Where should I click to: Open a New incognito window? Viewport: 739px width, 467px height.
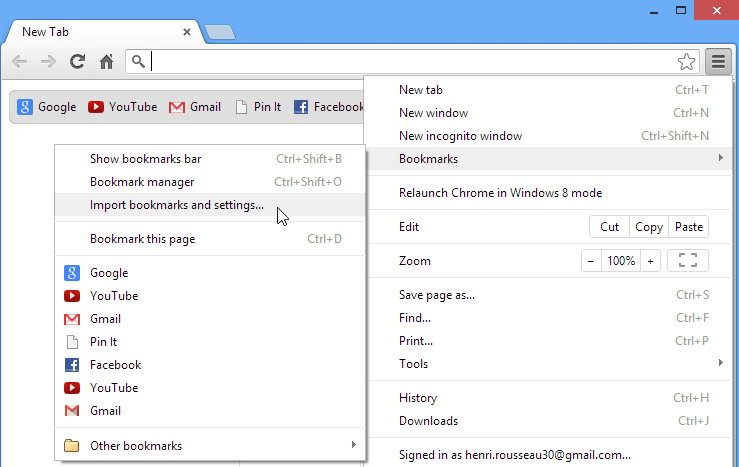point(548,136)
